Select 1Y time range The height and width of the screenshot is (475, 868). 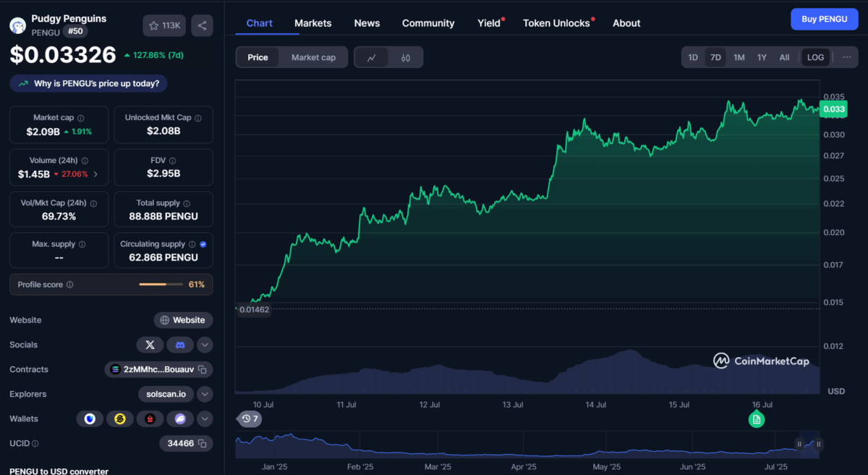(762, 57)
